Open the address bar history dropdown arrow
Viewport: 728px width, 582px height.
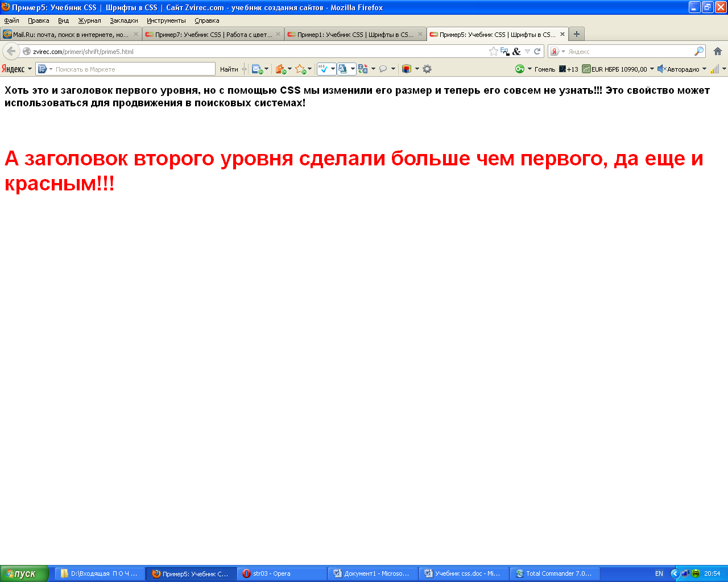coord(527,51)
